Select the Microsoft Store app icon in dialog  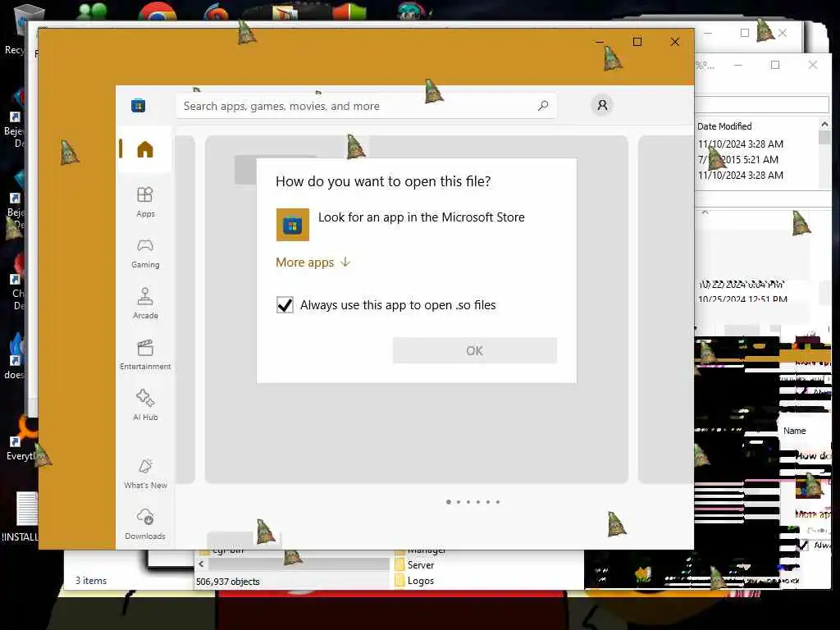(293, 225)
